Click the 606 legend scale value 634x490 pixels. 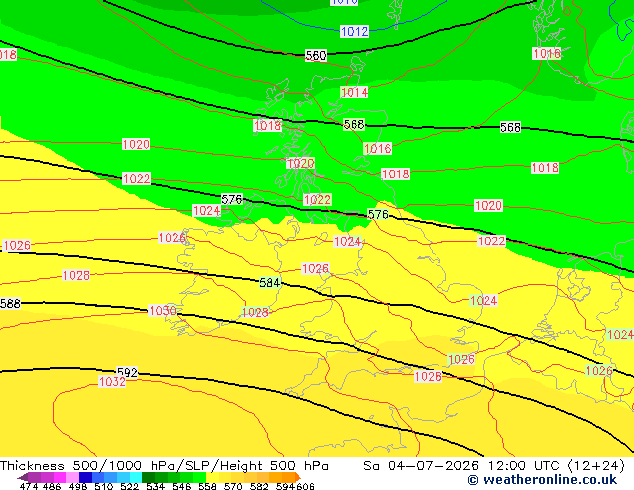tap(305, 486)
